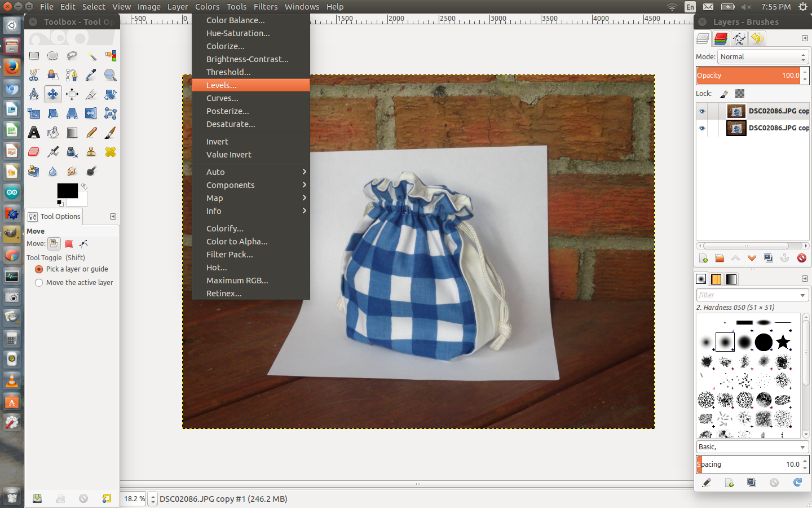Select the Rectangle Select tool
This screenshot has width=812, height=508.
34,56
